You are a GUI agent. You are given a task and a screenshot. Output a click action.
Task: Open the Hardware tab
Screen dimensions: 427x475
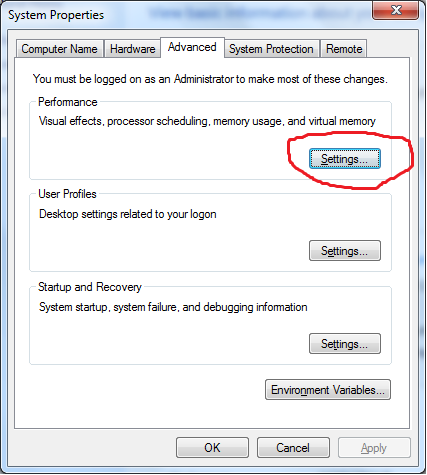tap(132, 49)
